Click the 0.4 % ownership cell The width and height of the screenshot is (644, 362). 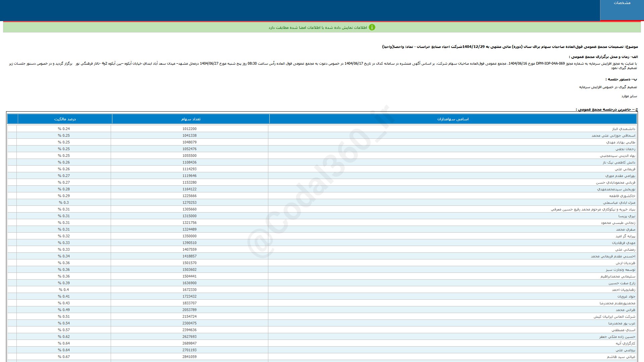[x=64, y=290]
